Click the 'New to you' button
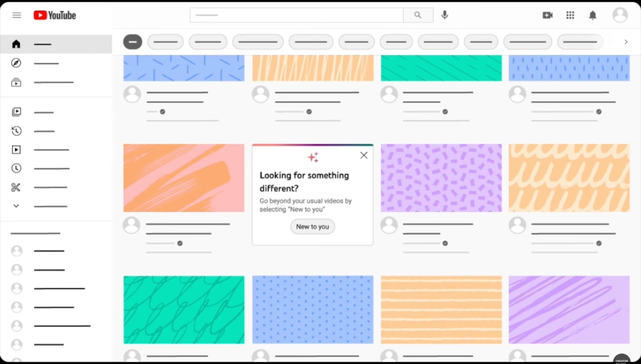This screenshot has height=364, width=641. (312, 226)
